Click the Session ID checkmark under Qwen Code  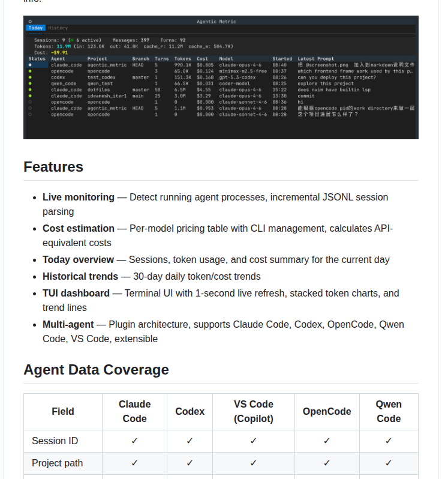pyautogui.click(x=389, y=441)
